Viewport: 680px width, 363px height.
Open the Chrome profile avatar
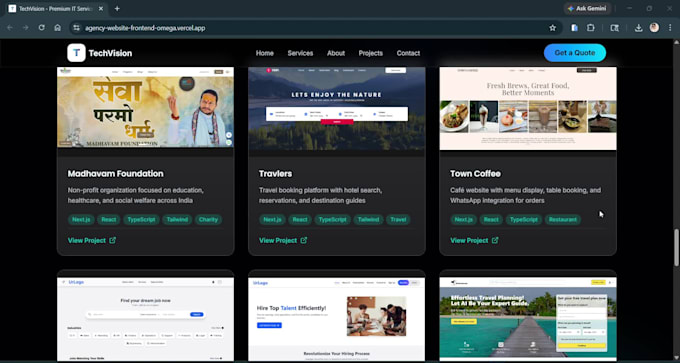click(x=654, y=28)
